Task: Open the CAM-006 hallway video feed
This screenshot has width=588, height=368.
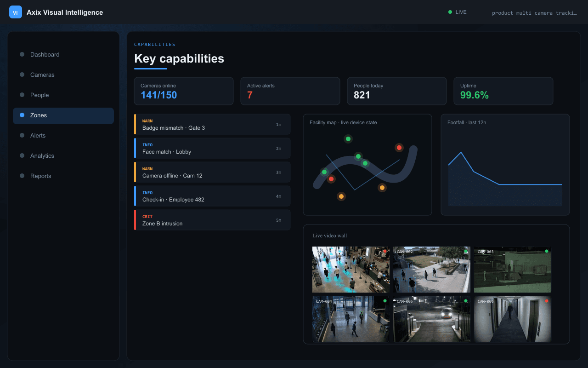Action: tap(513, 319)
